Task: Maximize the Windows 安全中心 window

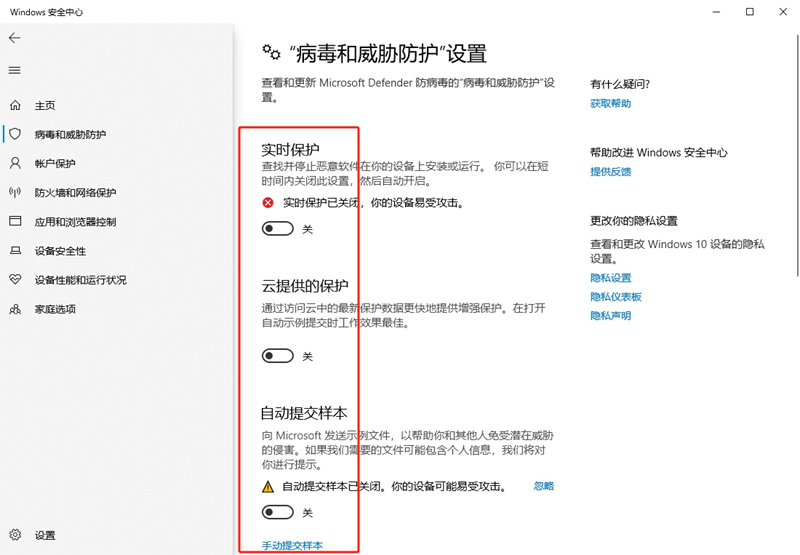Action: [749, 12]
